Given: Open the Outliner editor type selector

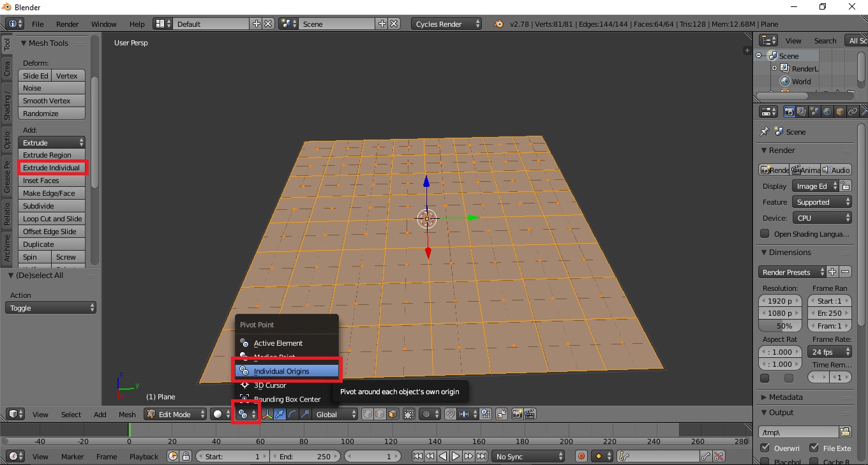Looking at the screenshot, I should (x=768, y=40).
